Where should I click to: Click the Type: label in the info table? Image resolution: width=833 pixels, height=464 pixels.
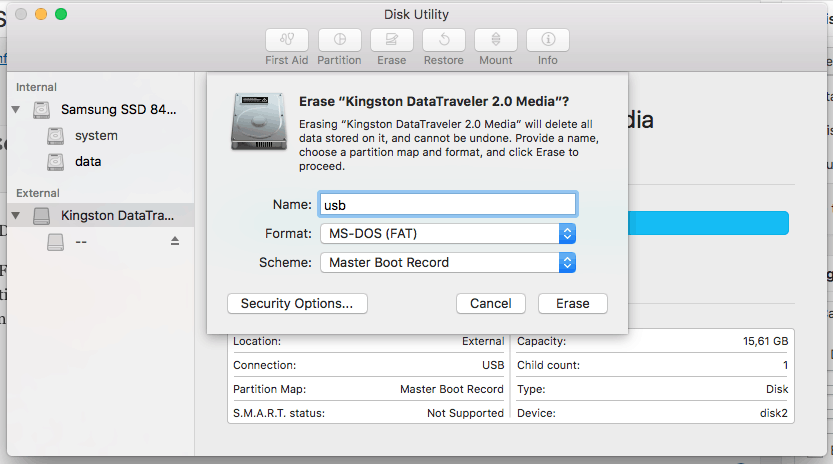[531, 389]
